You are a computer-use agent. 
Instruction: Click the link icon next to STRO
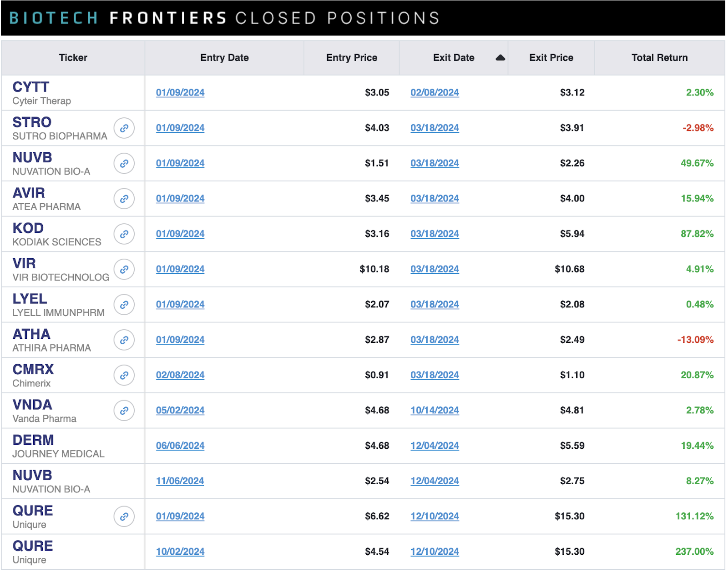point(124,128)
